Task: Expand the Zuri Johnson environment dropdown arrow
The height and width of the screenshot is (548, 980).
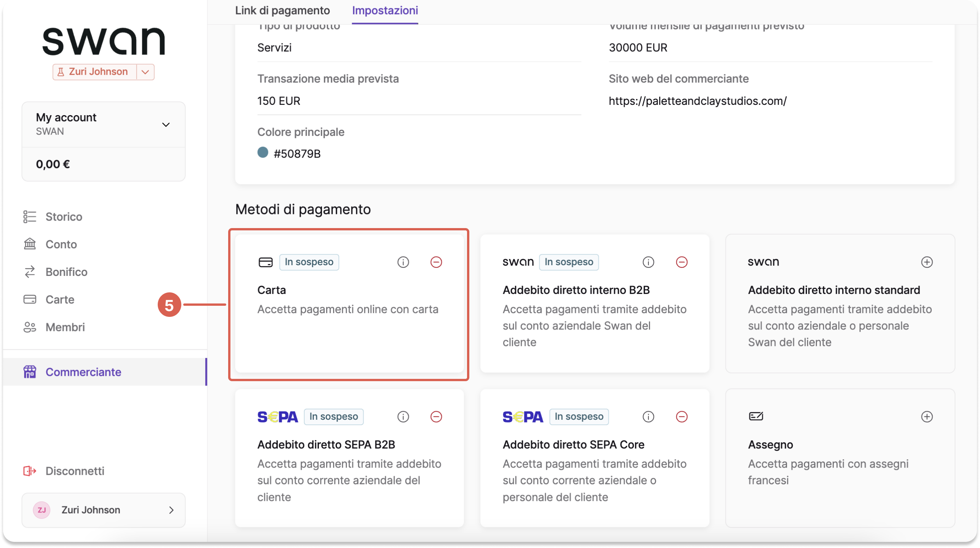Action: click(x=145, y=72)
